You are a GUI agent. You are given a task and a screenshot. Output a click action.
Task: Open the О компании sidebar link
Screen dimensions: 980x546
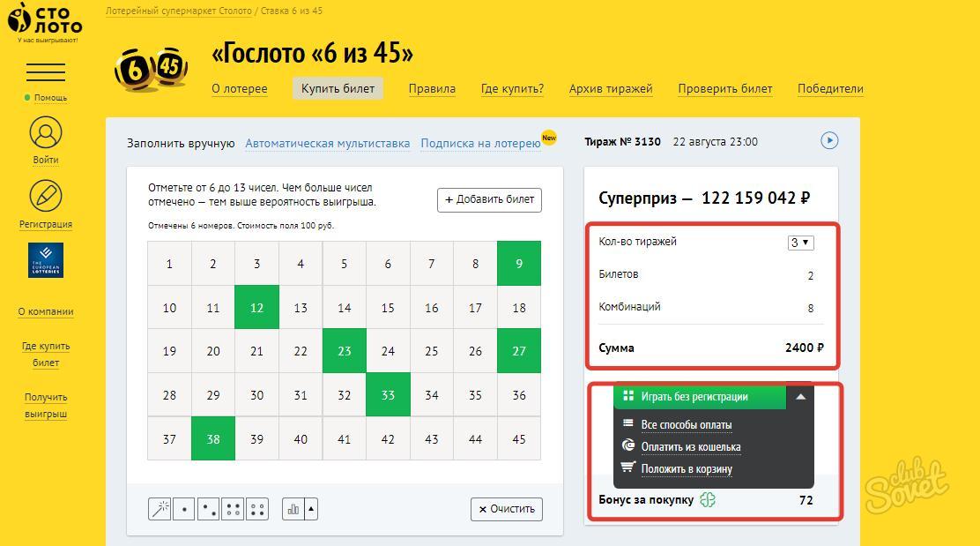tap(46, 311)
